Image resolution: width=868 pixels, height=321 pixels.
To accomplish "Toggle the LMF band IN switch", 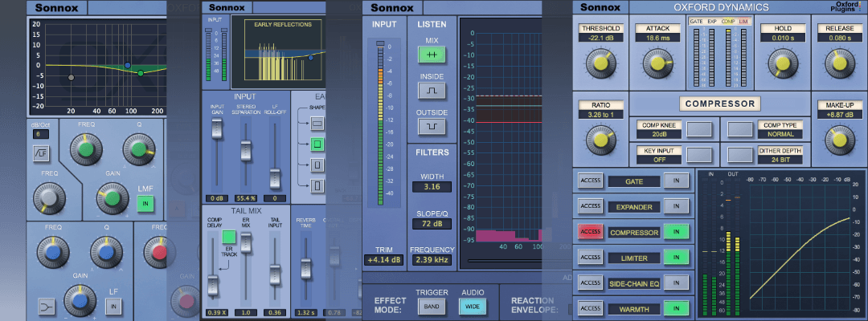I will (145, 204).
